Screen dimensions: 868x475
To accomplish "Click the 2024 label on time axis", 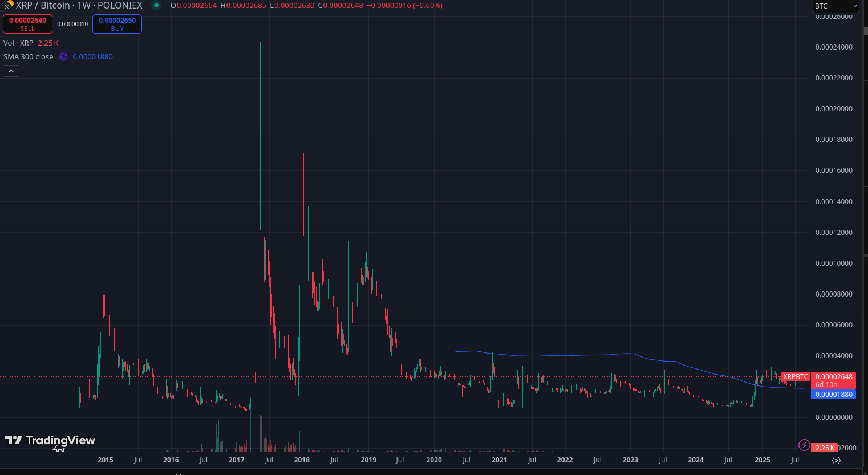I will click(x=696, y=460).
